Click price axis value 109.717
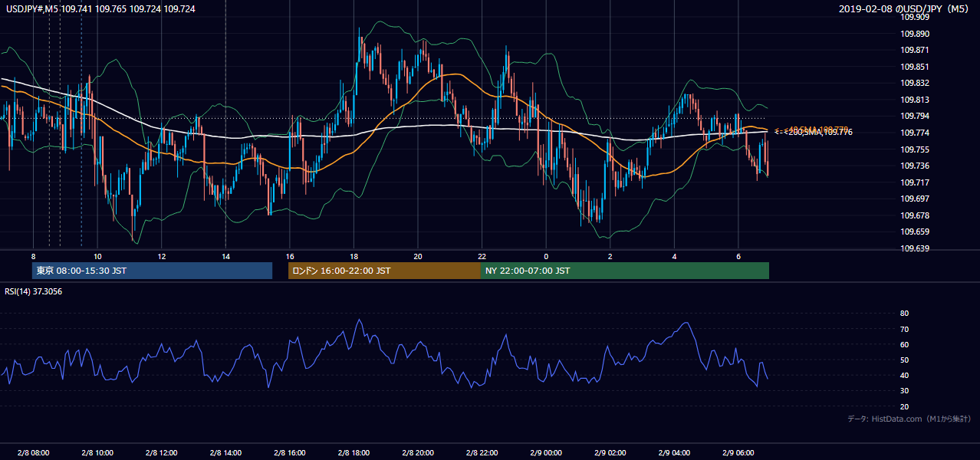 [x=916, y=182]
